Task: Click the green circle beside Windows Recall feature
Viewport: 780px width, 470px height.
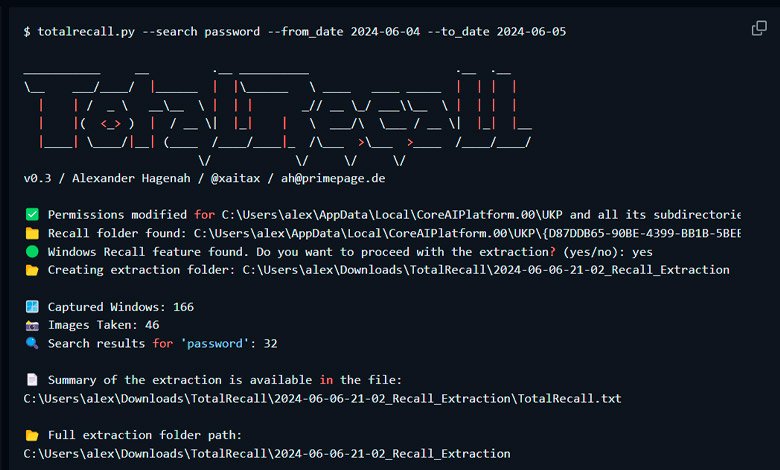Action: 32,252
